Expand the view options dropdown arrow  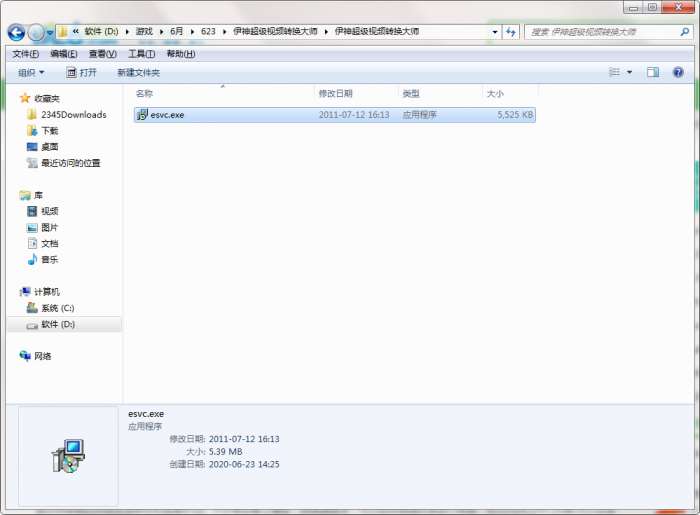click(629, 72)
